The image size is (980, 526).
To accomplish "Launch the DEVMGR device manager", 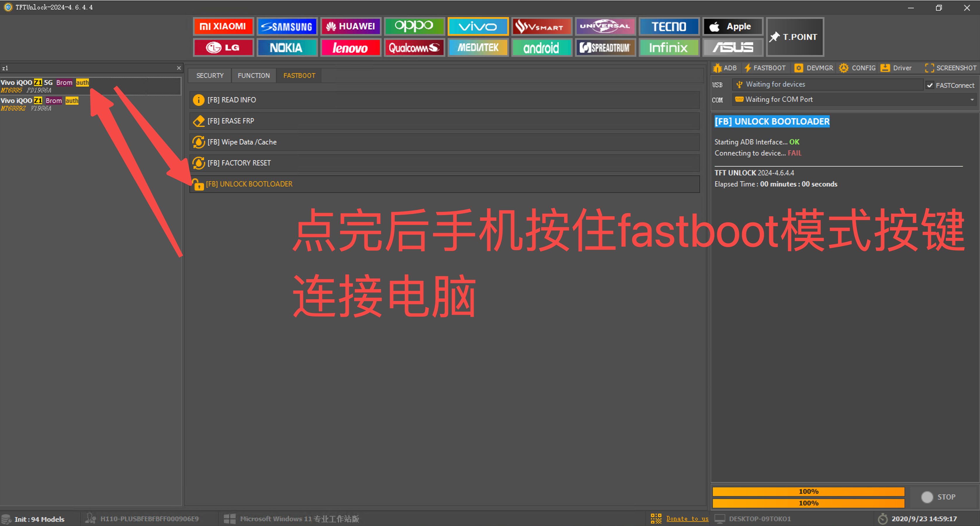I will (814, 68).
